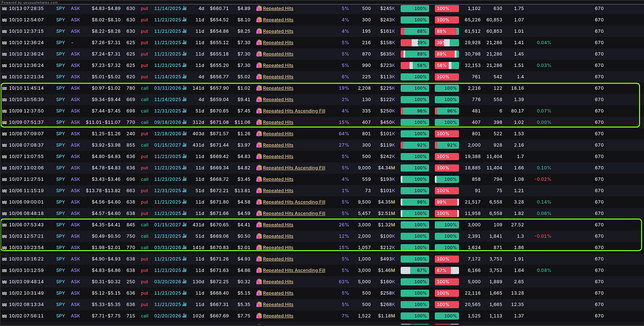The height and width of the screenshot is (326, 644).
Task: Click the 80.17 ratio value
Action: [517, 111]
